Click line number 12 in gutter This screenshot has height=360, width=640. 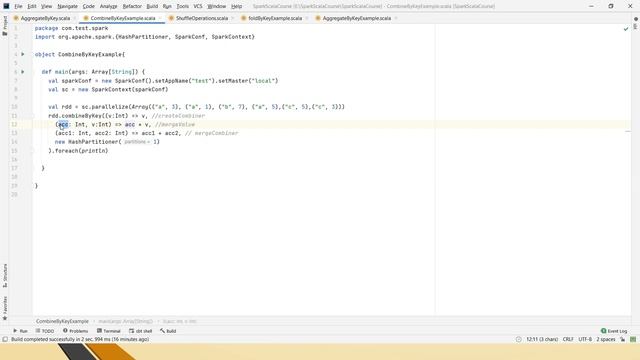14,124
